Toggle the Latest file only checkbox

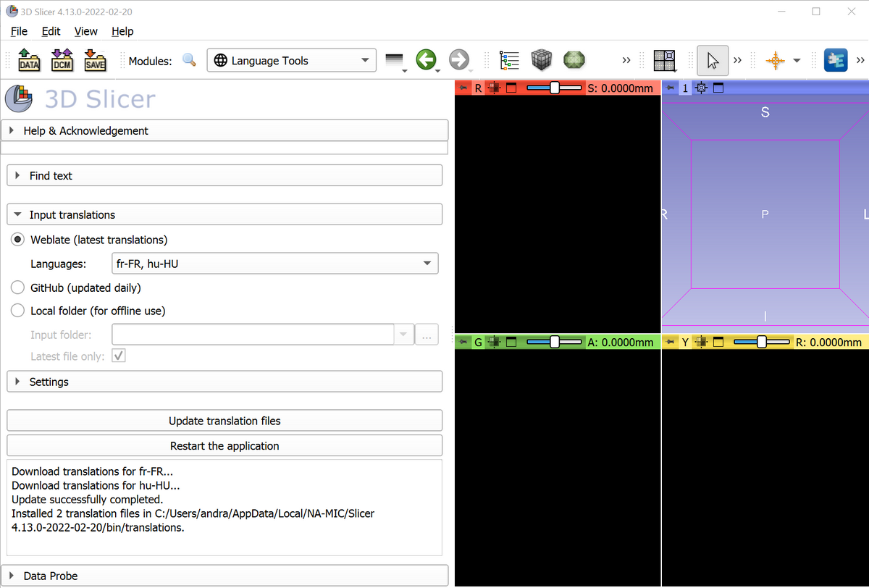(x=119, y=356)
